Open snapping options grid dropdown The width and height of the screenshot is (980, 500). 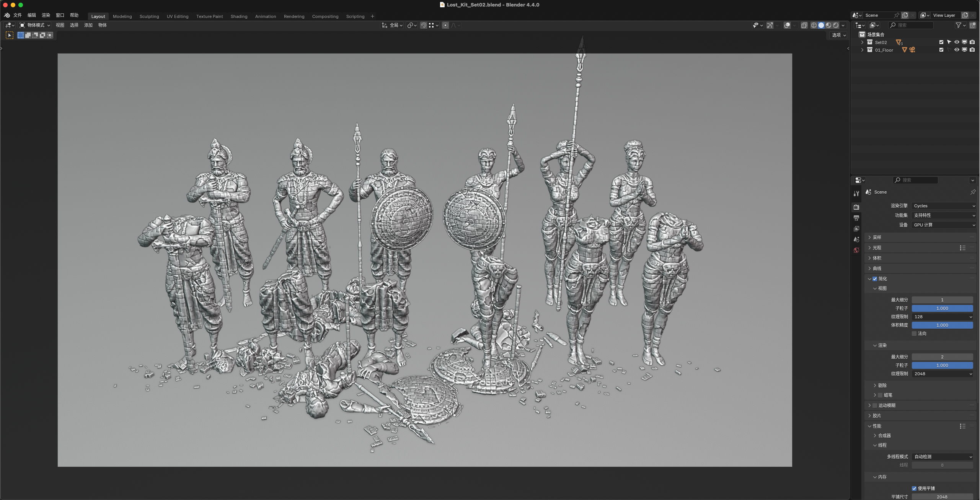tap(434, 25)
